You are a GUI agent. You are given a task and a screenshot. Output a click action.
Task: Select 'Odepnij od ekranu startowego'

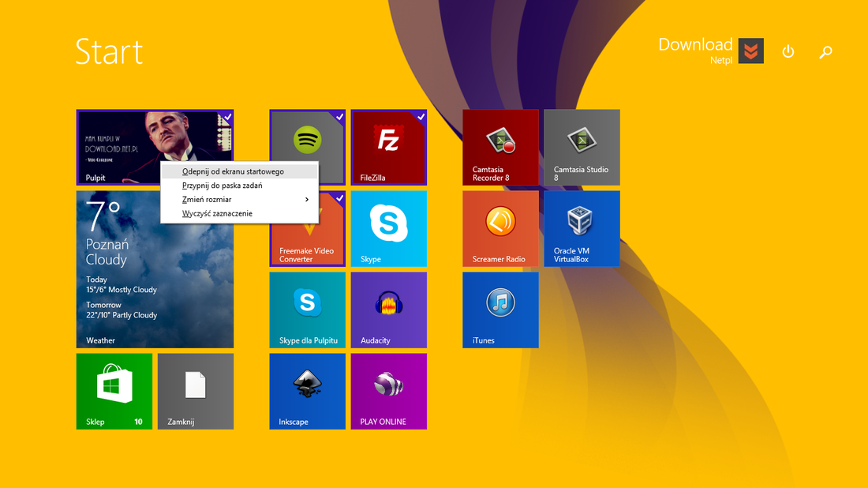(x=240, y=171)
